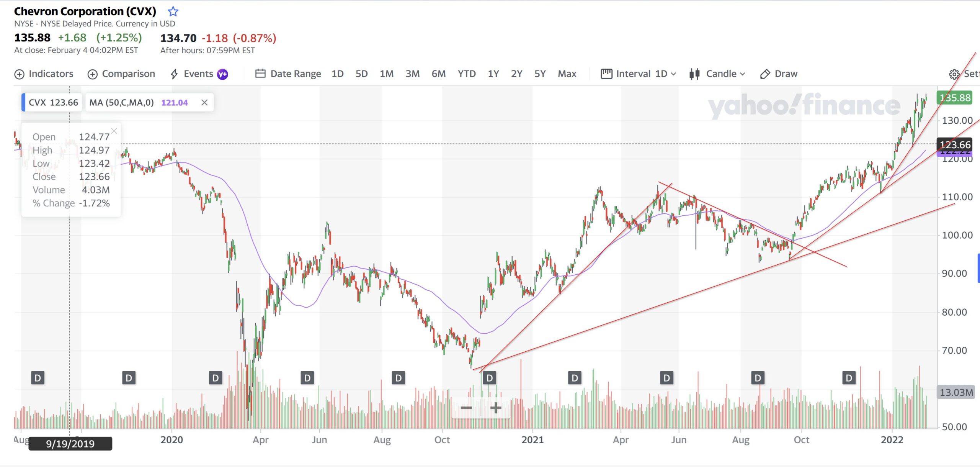Expand the Candle chart type dropdown
Viewport: 980px width, 467px height.
tap(717, 74)
